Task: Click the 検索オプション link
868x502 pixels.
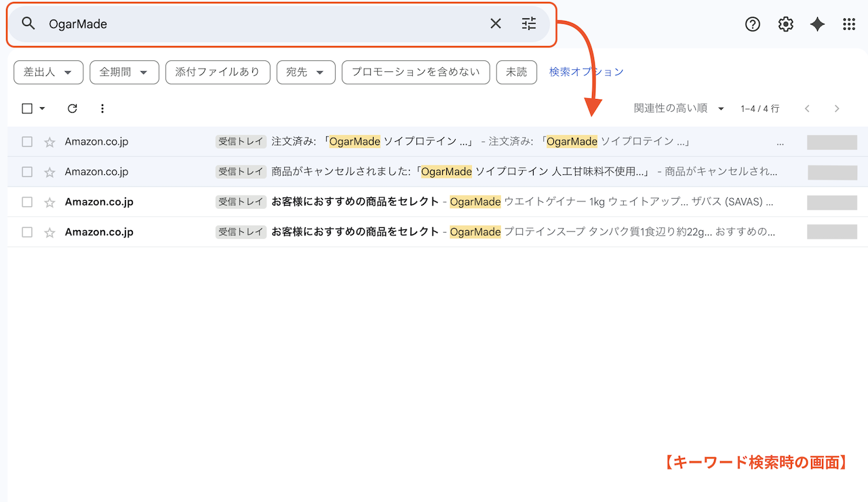Action: click(586, 72)
